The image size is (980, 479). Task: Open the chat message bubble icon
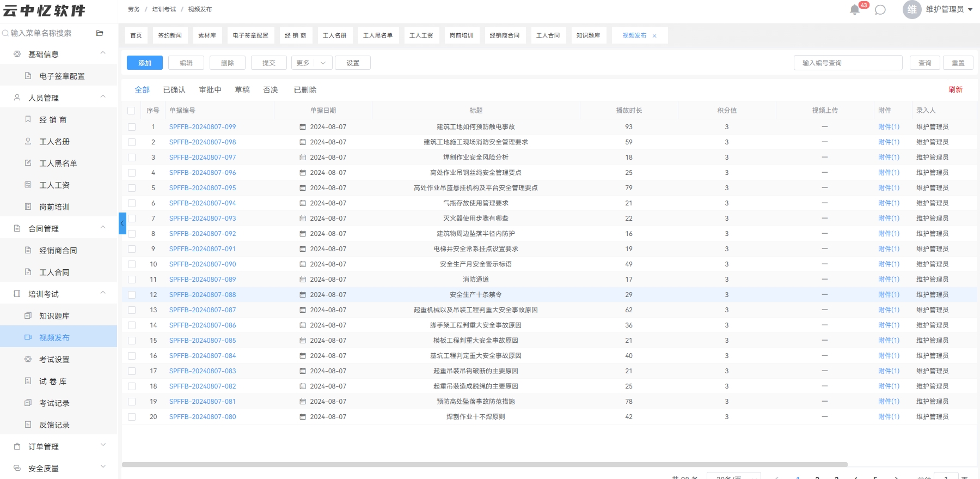(x=880, y=10)
